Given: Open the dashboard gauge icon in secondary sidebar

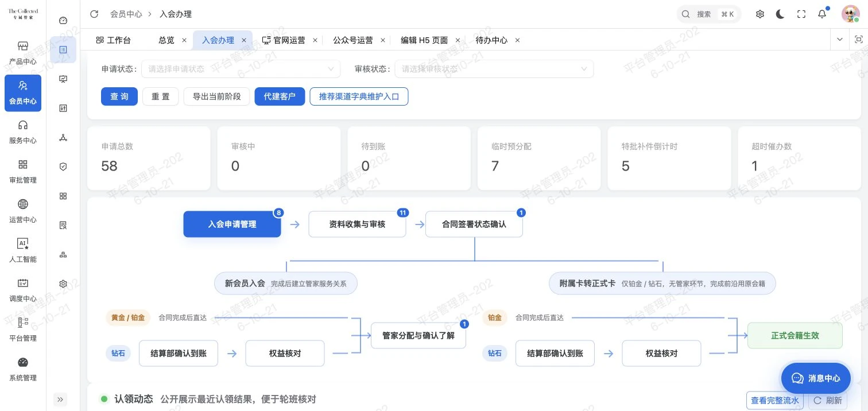Looking at the screenshot, I should click(63, 21).
